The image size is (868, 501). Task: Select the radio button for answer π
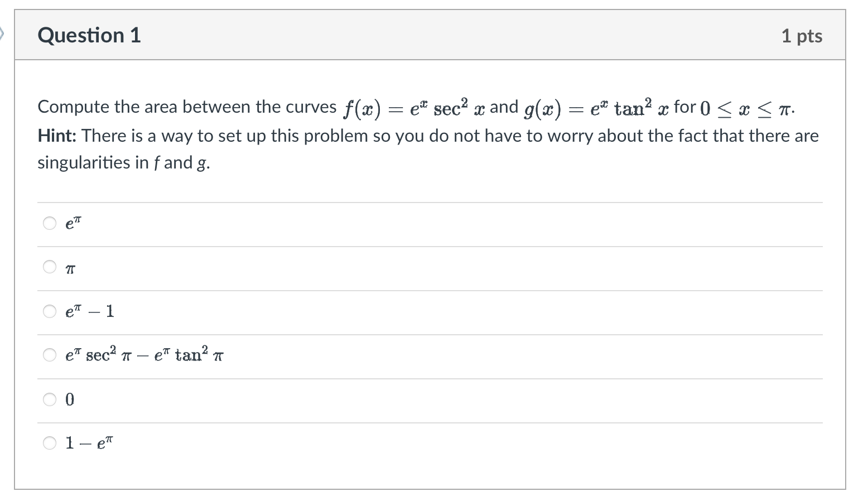(x=49, y=267)
